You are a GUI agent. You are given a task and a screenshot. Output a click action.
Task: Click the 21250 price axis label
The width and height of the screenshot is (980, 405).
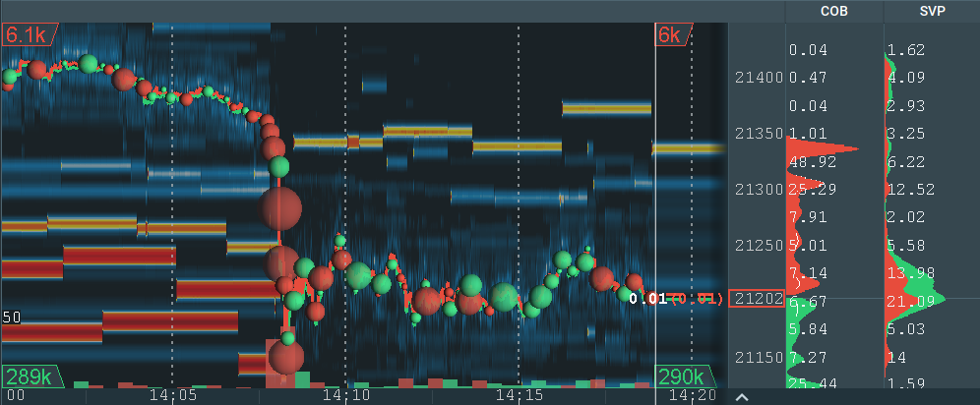[760, 245]
